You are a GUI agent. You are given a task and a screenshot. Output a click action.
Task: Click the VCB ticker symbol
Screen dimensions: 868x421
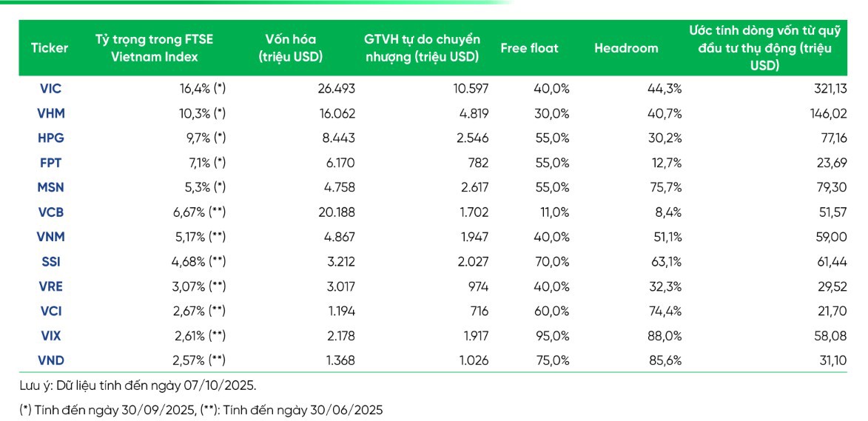50,212
